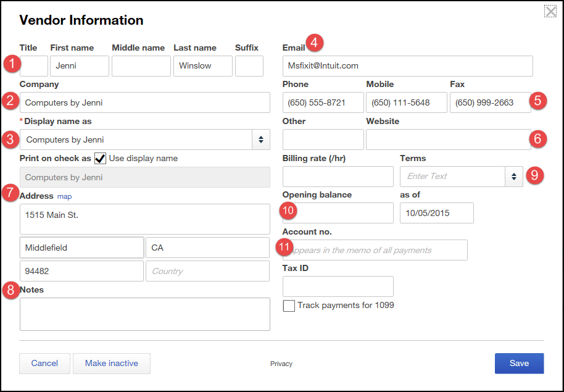Edit the as of date field
This screenshot has height=392, width=564.
click(x=436, y=213)
